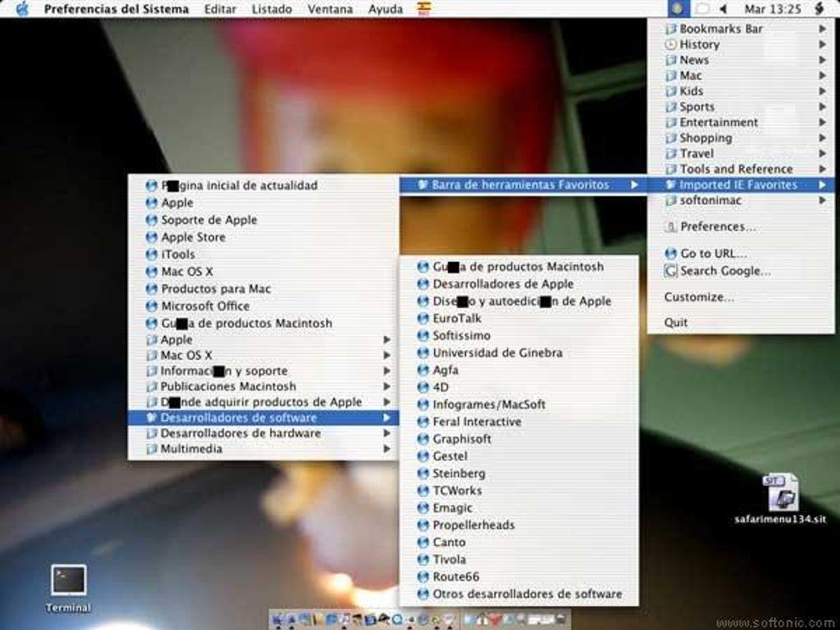Expand the Shopping bookmarks folder
Viewport: 840px width, 630px height.
click(741, 138)
